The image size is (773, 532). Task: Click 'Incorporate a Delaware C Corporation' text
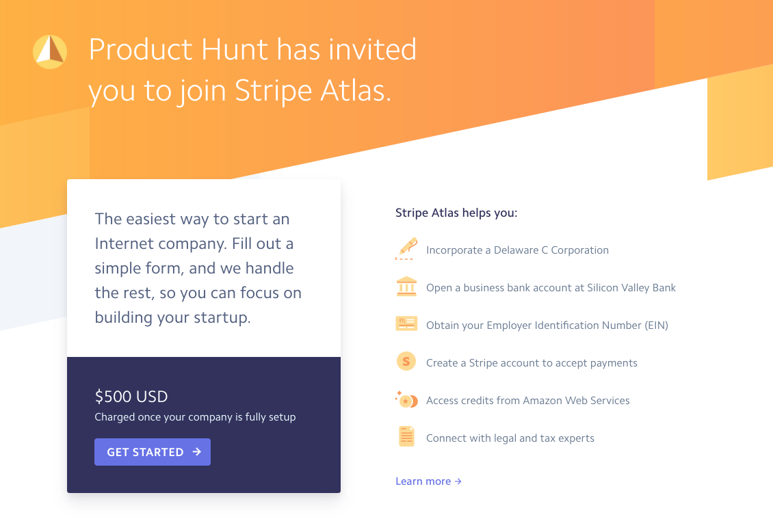[517, 250]
